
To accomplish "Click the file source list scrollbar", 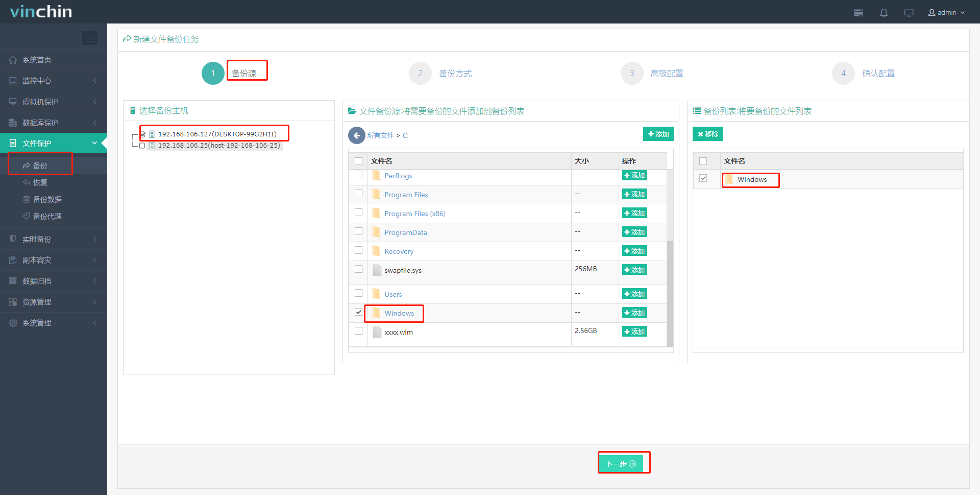I will [x=670, y=293].
